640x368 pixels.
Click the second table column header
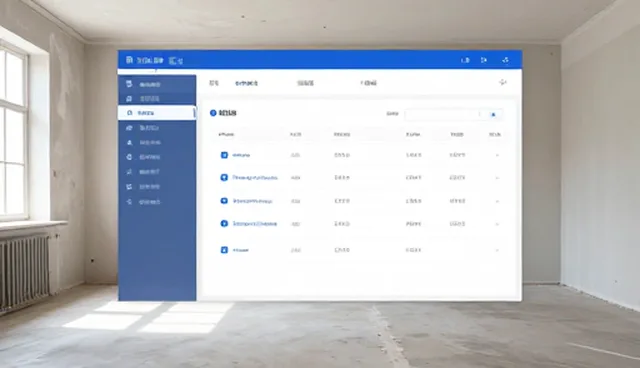296,134
